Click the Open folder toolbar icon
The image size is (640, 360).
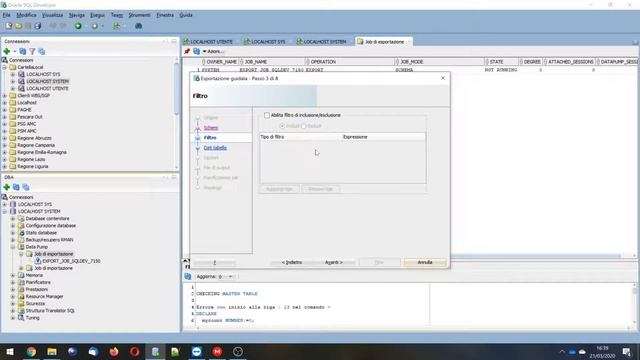click(x=19, y=26)
